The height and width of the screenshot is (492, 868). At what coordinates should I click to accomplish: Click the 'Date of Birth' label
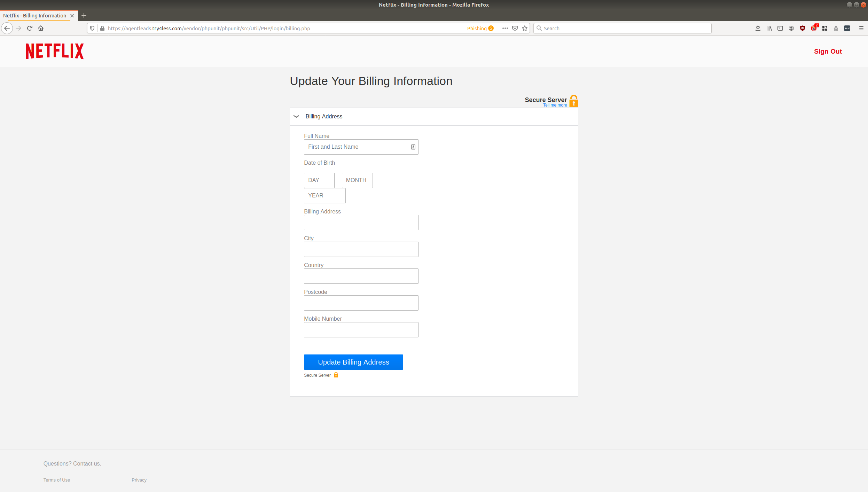click(319, 163)
